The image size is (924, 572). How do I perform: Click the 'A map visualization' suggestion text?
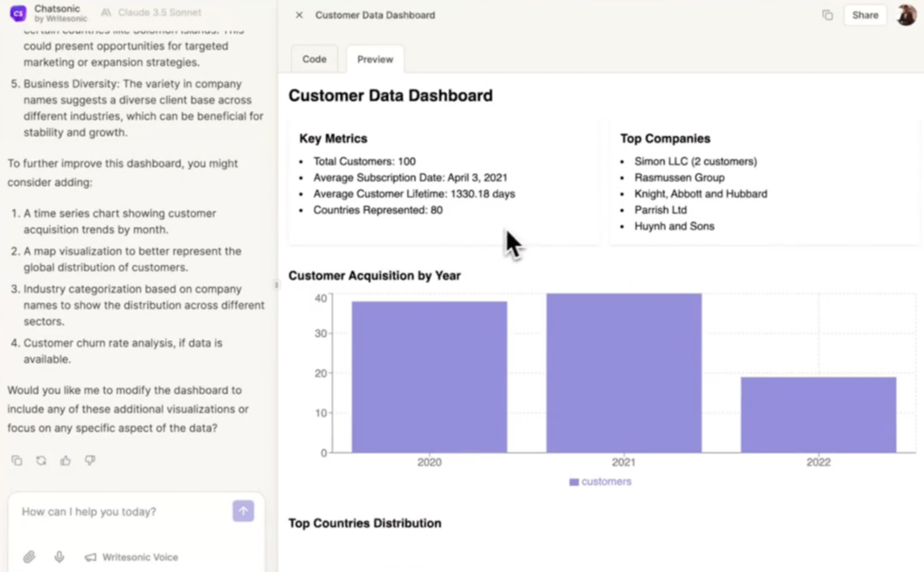[132, 259]
